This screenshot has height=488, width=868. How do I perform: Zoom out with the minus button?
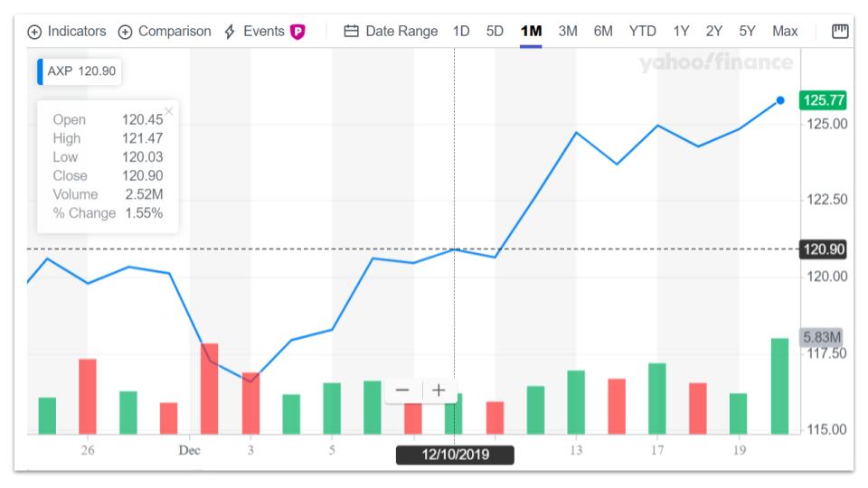pyautogui.click(x=403, y=390)
